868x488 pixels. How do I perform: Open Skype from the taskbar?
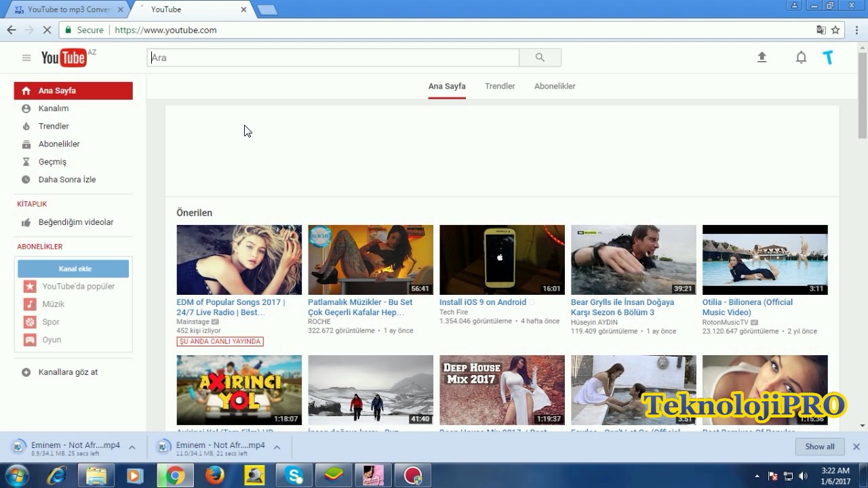pyautogui.click(x=295, y=476)
